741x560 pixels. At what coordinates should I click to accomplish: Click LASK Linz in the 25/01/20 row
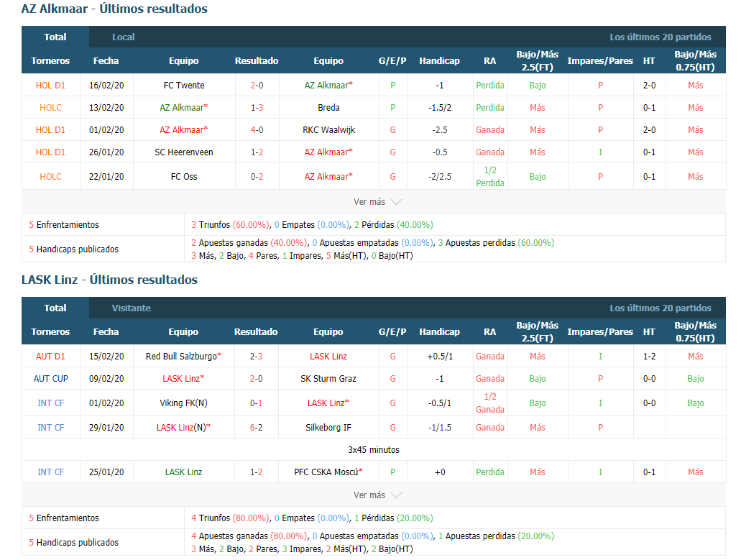click(x=183, y=472)
